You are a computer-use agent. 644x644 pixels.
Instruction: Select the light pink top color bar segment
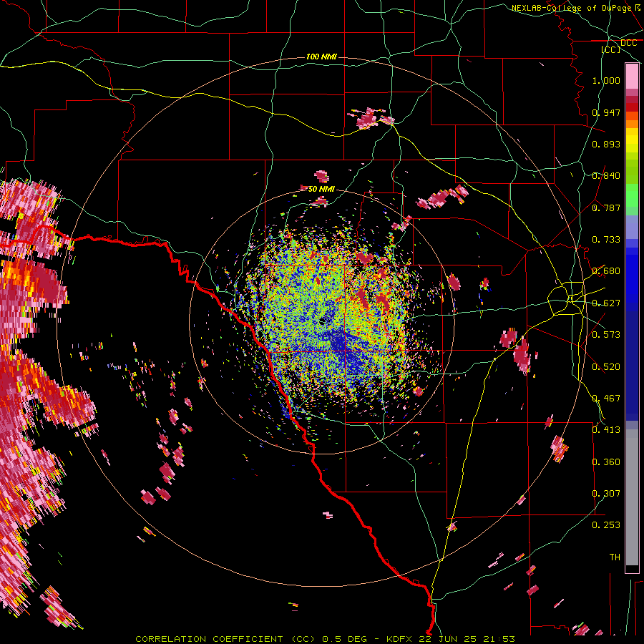pyautogui.click(x=632, y=77)
